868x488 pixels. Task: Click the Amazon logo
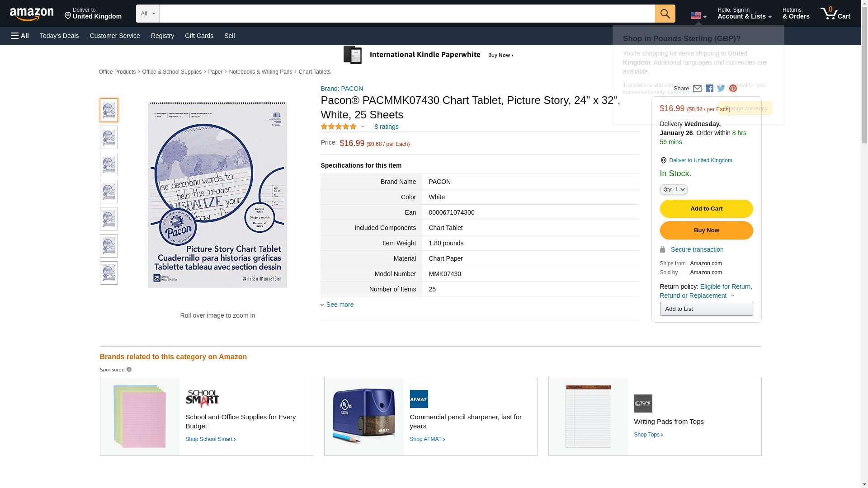coord(32,14)
